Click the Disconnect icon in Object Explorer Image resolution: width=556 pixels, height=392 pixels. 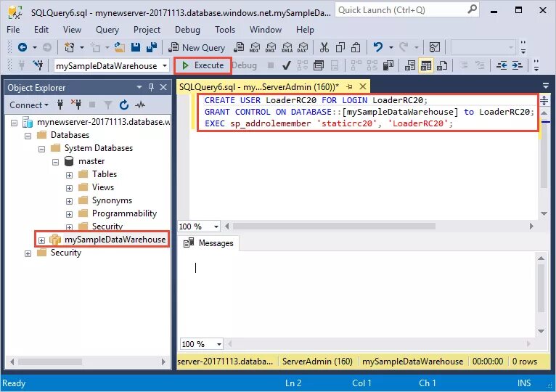(76, 105)
